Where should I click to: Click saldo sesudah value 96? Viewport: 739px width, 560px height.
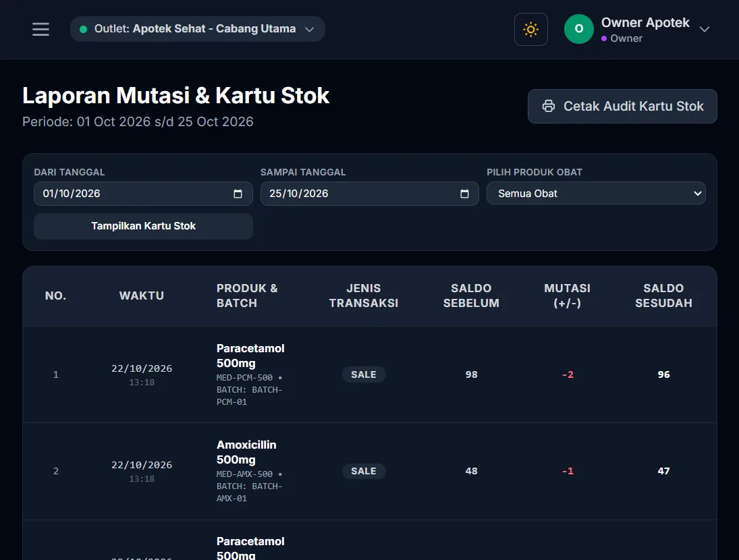click(663, 374)
